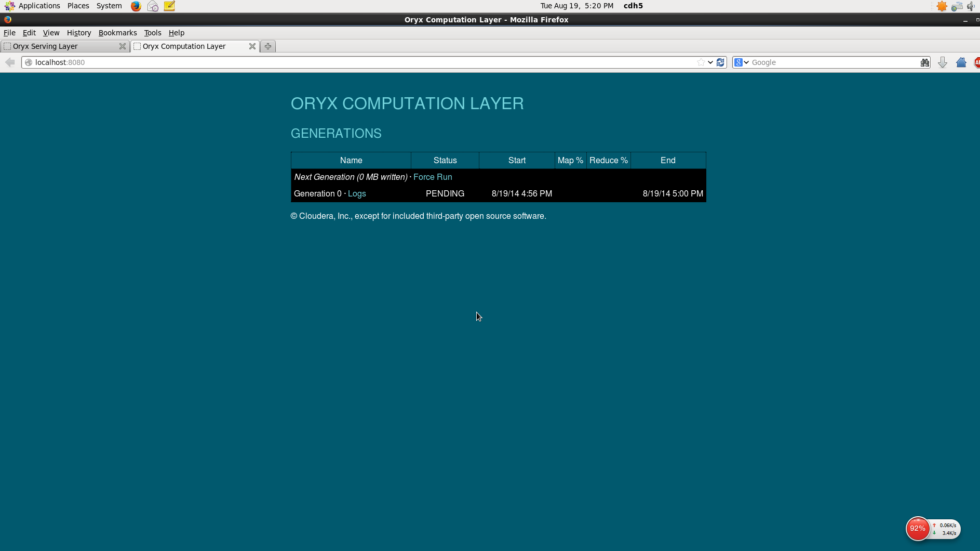Screen dimensions: 980x551
Task: Click the Force Run link
Action: (433, 177)
